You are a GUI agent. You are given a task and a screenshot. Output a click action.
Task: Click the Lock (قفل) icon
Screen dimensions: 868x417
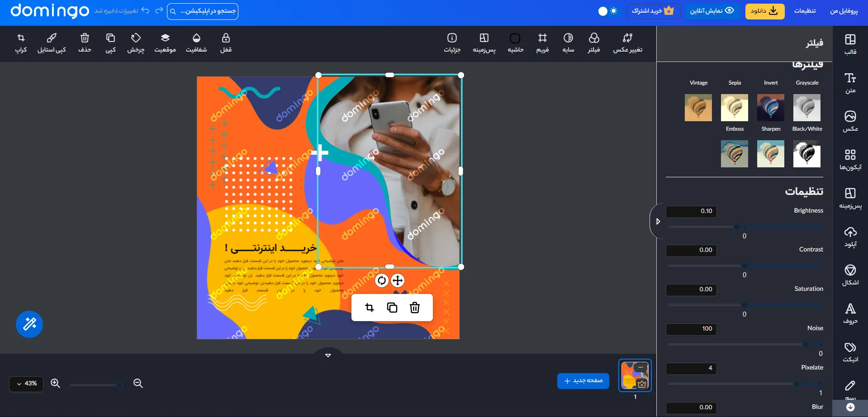click(226, 43)
